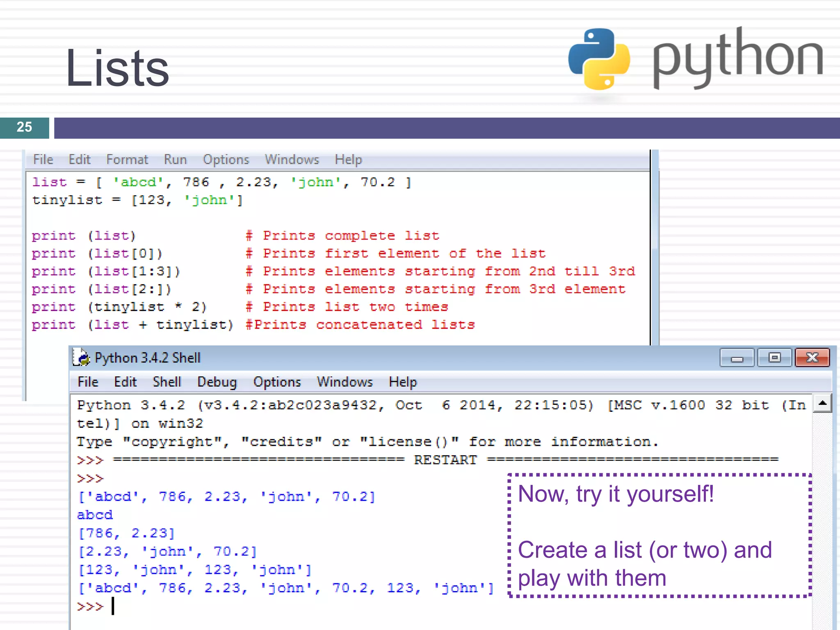
Task: Click the list assignment line starting 'list = ['
Action: pyautogui.click(x=222, y=182)
